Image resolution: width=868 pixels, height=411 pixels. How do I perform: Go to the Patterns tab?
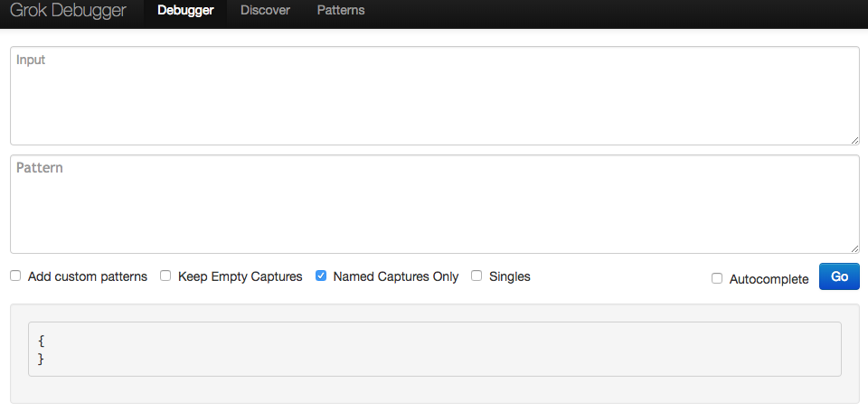341,11
